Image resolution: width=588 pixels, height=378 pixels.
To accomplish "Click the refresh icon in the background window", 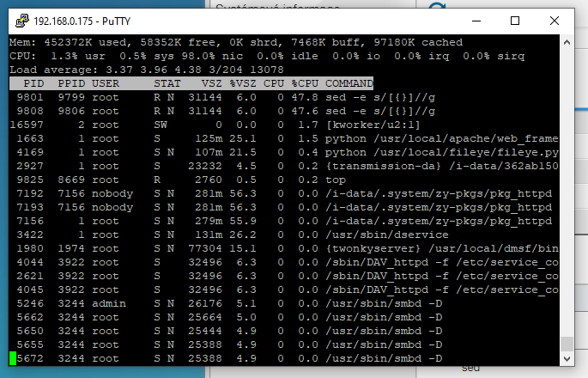I will 438,9.
